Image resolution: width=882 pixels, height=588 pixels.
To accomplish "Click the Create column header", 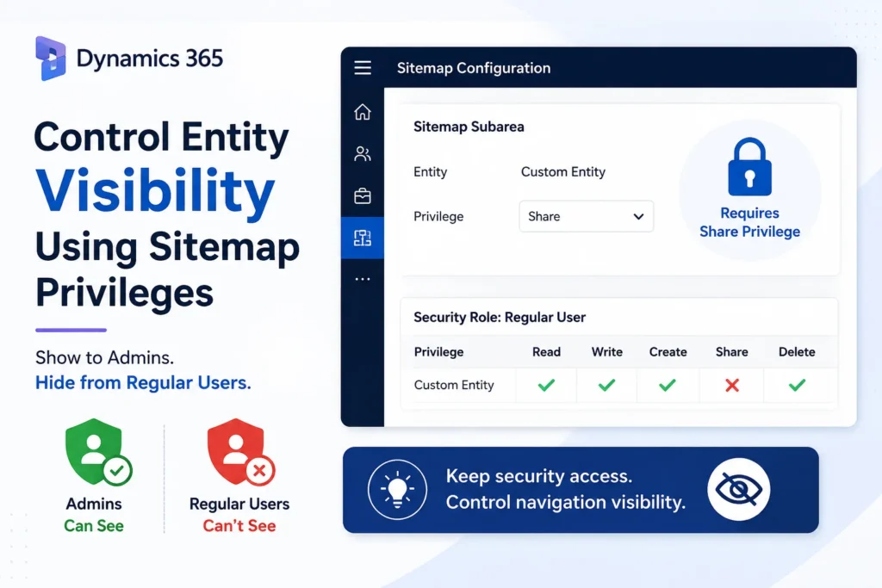I will click(668, 352).
